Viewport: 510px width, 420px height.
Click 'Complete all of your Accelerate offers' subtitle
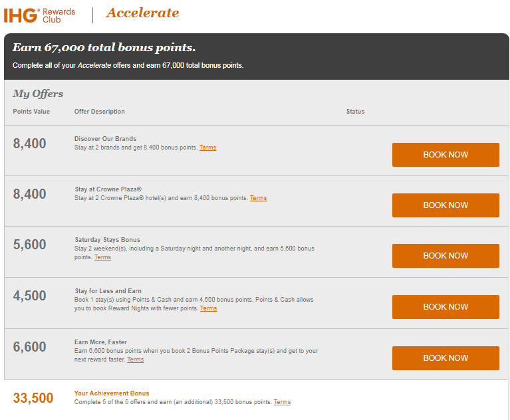pos(128,65)
